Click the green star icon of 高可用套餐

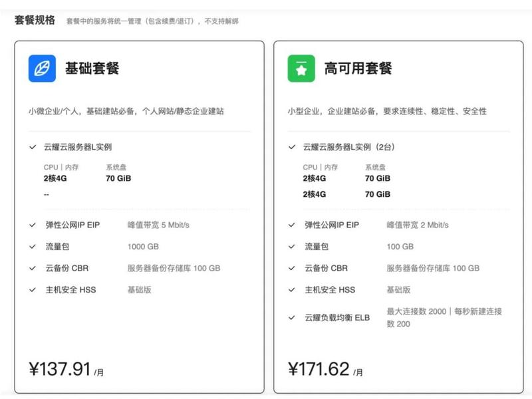pos(301,68)
